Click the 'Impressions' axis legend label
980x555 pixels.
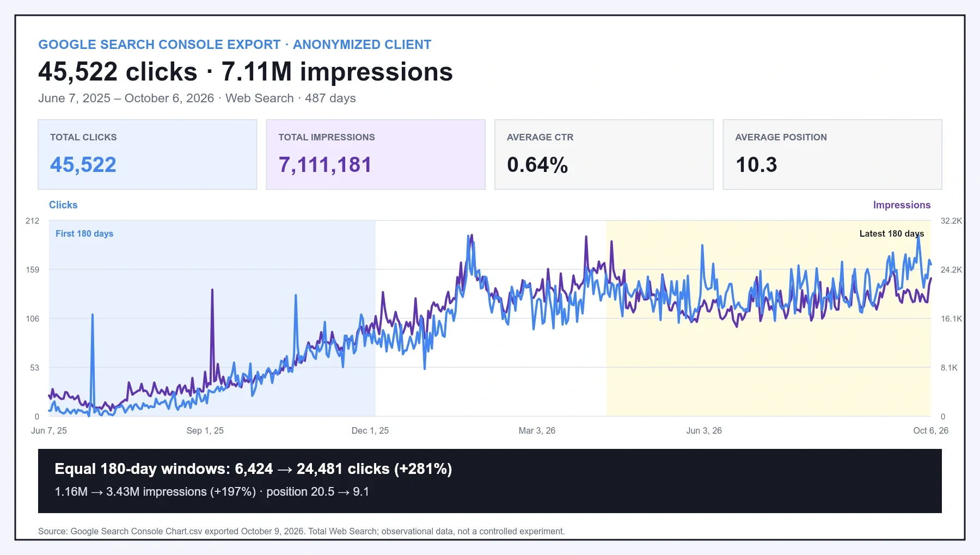902,205
